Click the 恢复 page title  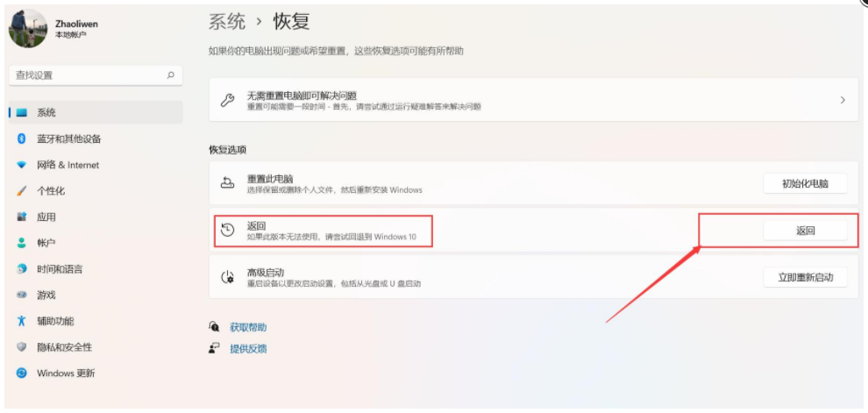click(291, 22)
